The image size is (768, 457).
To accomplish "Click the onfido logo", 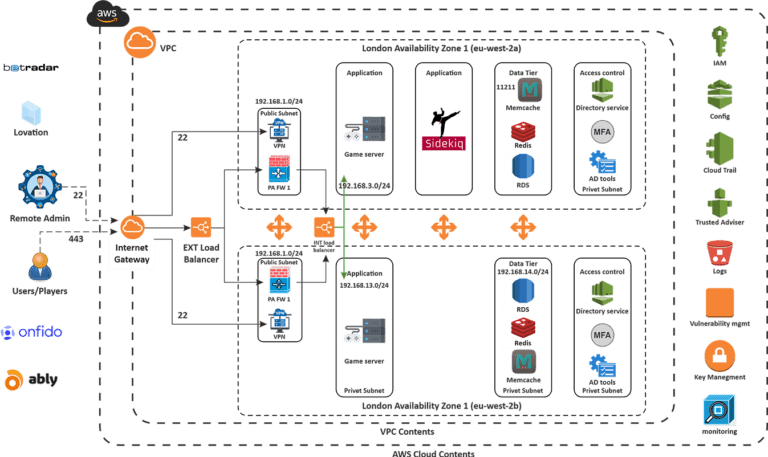I will coord(32,332).
